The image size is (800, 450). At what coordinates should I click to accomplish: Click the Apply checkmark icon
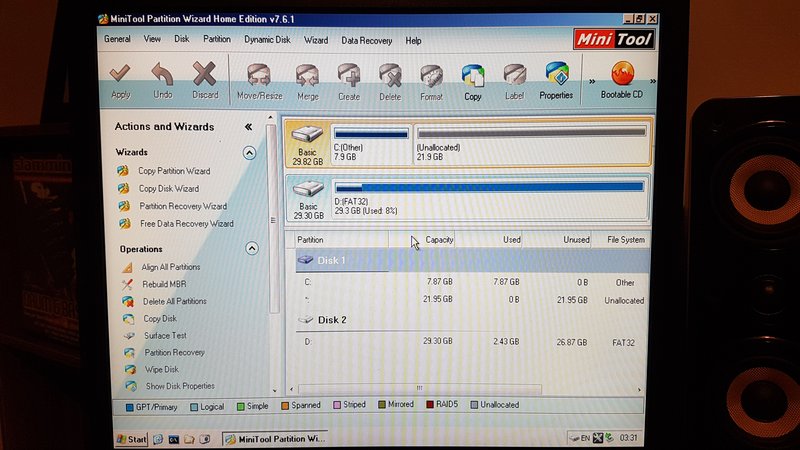120,74
